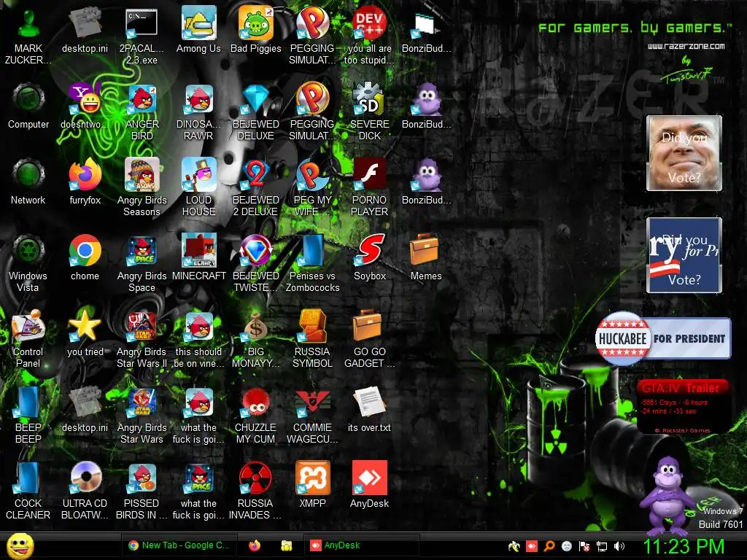Select the AnyDesk desktop shortcut
This screenshot has width=747, height=560.
point(370,485)
